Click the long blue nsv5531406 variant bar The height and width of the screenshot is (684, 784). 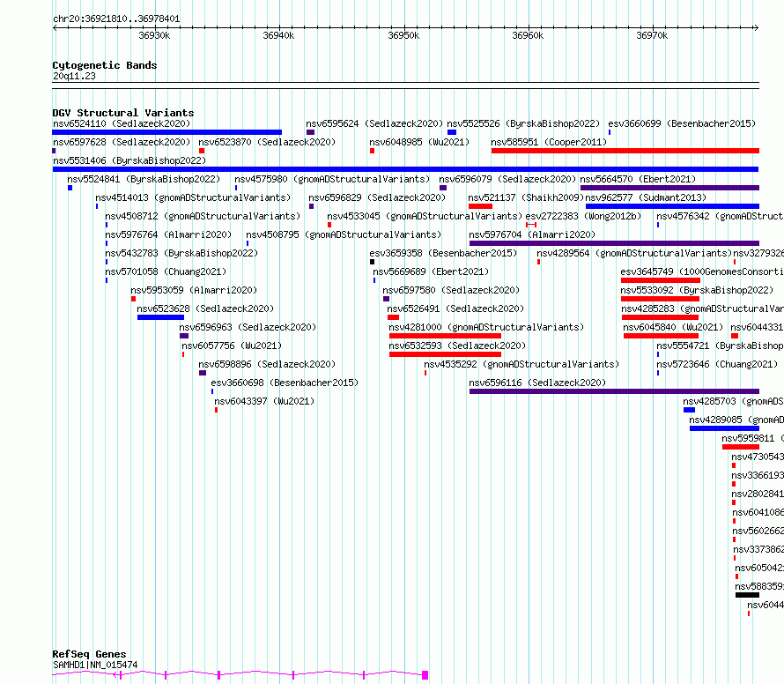pos(405,169)
